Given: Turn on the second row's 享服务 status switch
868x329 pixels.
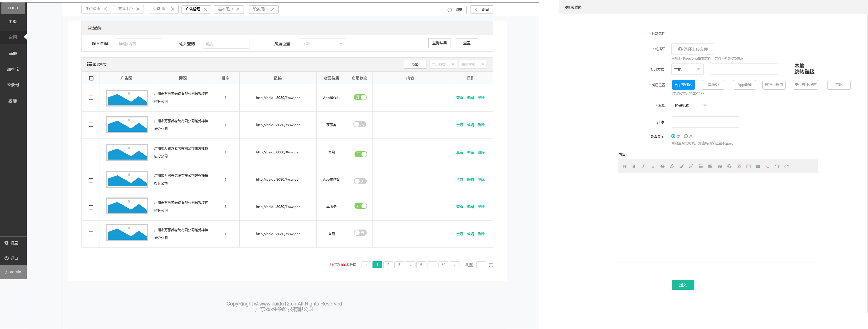Looking at the screenshot, I should [x=360, y=124].
